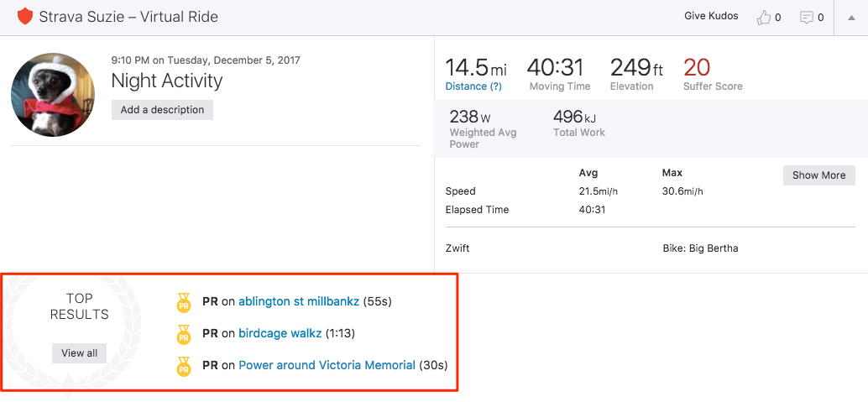Viewport: 868px width, 402px height.
Task: Open the athlete profile dog photo
Action: click(x=53, y=95)
